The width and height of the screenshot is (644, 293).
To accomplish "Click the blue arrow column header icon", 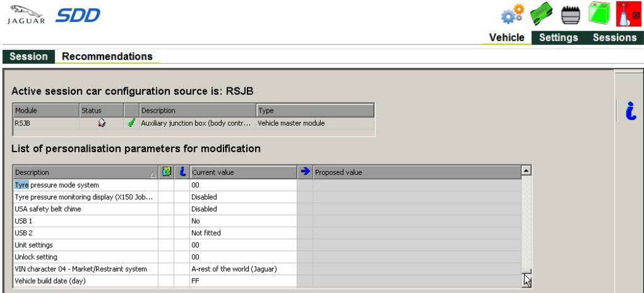I will 304,172.
